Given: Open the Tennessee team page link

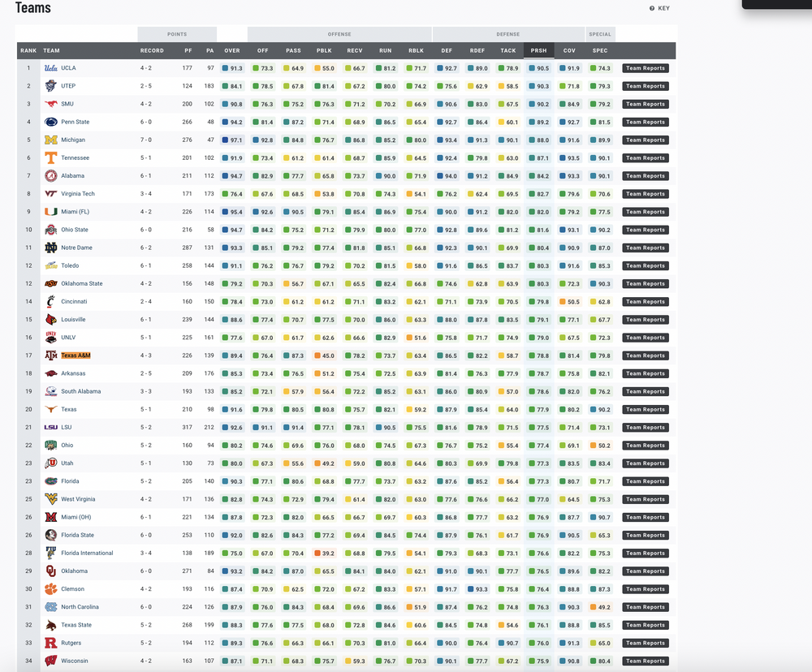Looking at the screenshot, I should [75, 157].
